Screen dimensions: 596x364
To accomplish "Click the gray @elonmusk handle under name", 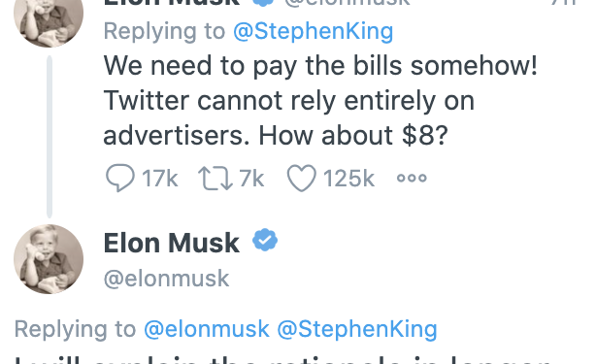I will click(x=167, y=279).
